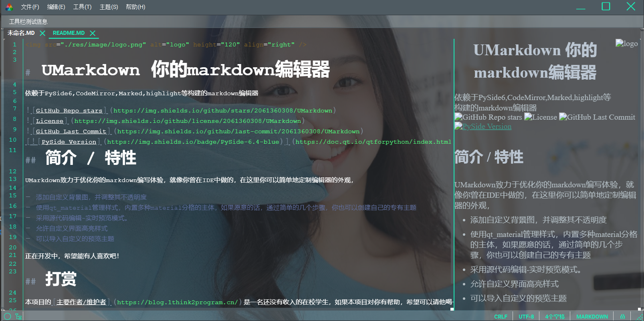Click line number 11 in the gutter
Viewport: 644px width, 321px height.
point(13,150)
